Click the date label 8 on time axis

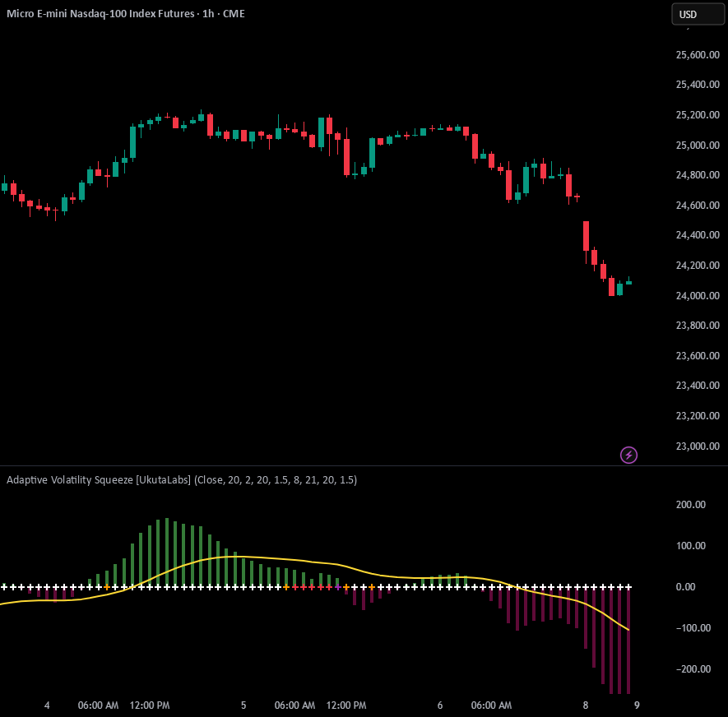tap(586, 705)
